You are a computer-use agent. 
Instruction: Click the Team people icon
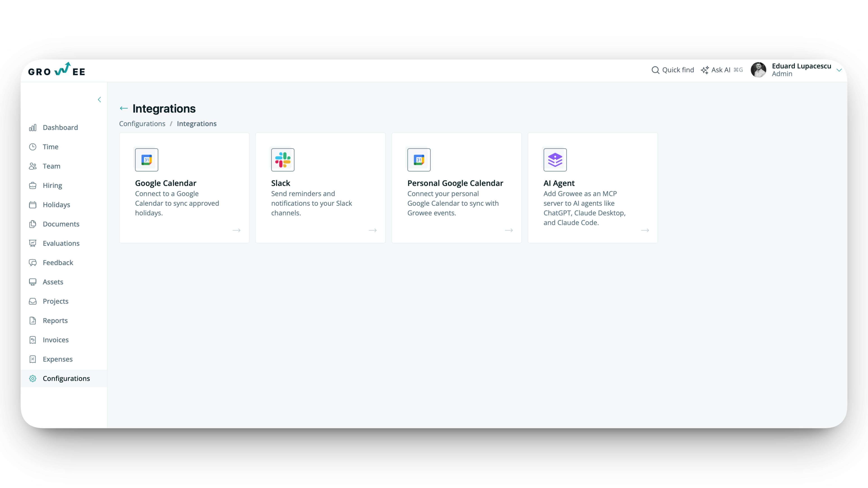[x=33, y=166]
